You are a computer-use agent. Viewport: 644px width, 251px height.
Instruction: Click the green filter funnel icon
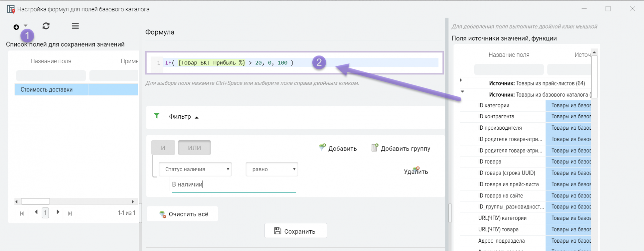tap(157, 116)
